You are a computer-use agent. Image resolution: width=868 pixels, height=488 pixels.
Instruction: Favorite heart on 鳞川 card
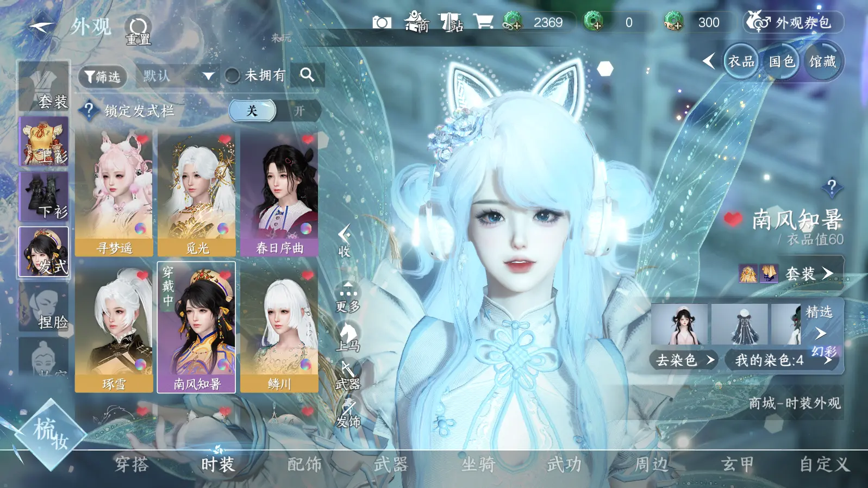point(308,276)
